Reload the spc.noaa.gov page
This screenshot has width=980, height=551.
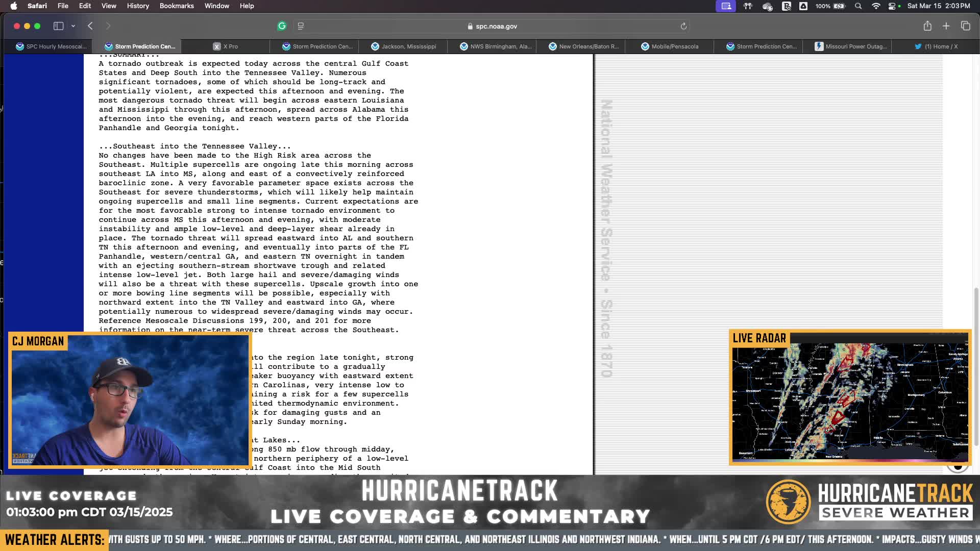683,26
